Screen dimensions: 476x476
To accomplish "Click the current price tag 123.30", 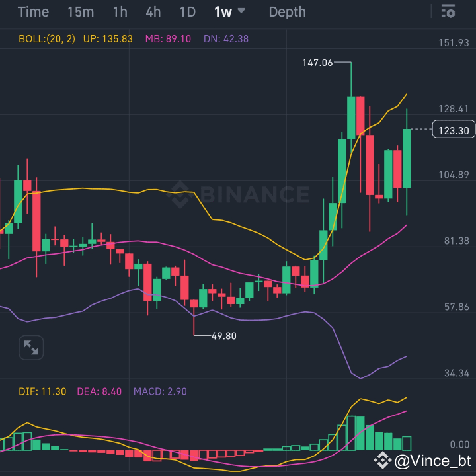I will pos(454,130).
